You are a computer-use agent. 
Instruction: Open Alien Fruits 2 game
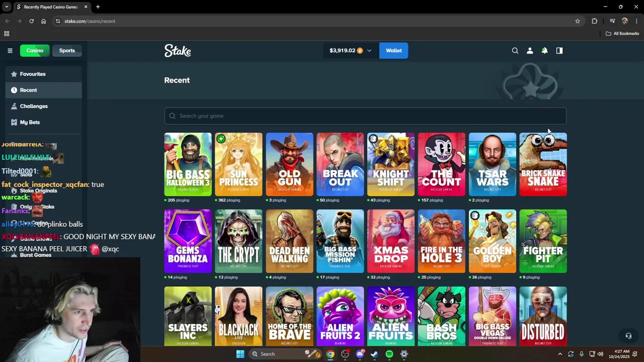340,316
